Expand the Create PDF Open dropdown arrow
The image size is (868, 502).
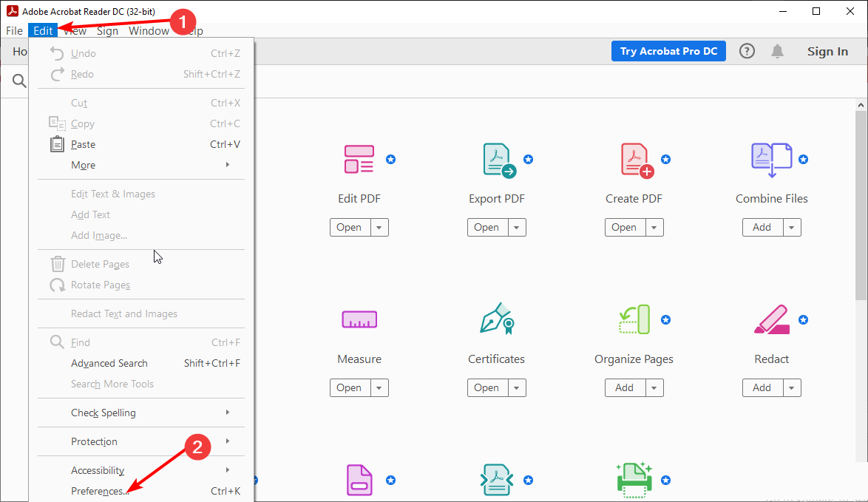[654, 228]
